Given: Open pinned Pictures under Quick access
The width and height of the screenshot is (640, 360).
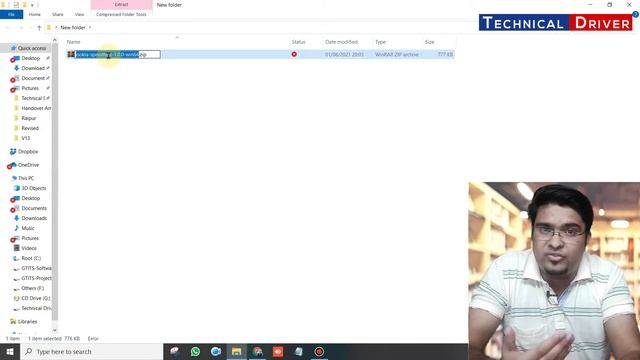Looking at the screenshot, I should click(30, 88).
